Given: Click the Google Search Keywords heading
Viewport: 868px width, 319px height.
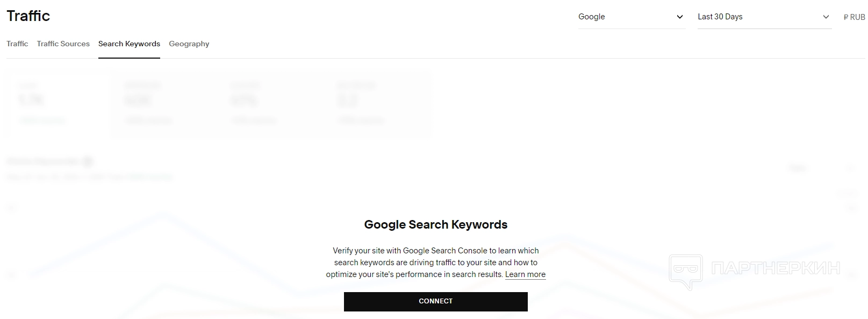Looking at the screenshot, I should pos(435,224).
